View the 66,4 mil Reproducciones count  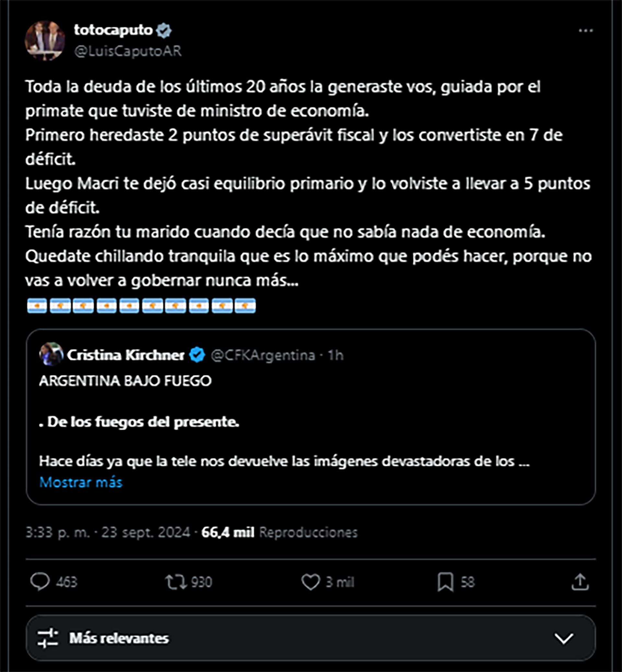point(279,533)
